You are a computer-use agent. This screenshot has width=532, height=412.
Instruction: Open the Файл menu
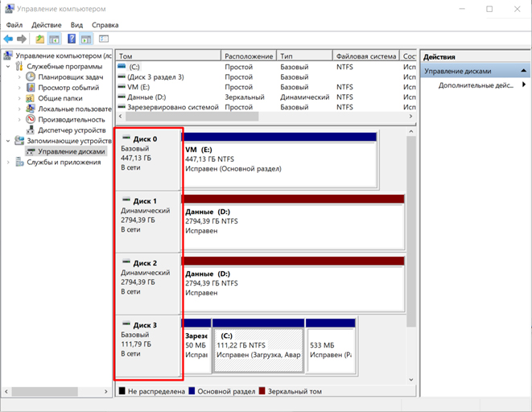[14, 25]
